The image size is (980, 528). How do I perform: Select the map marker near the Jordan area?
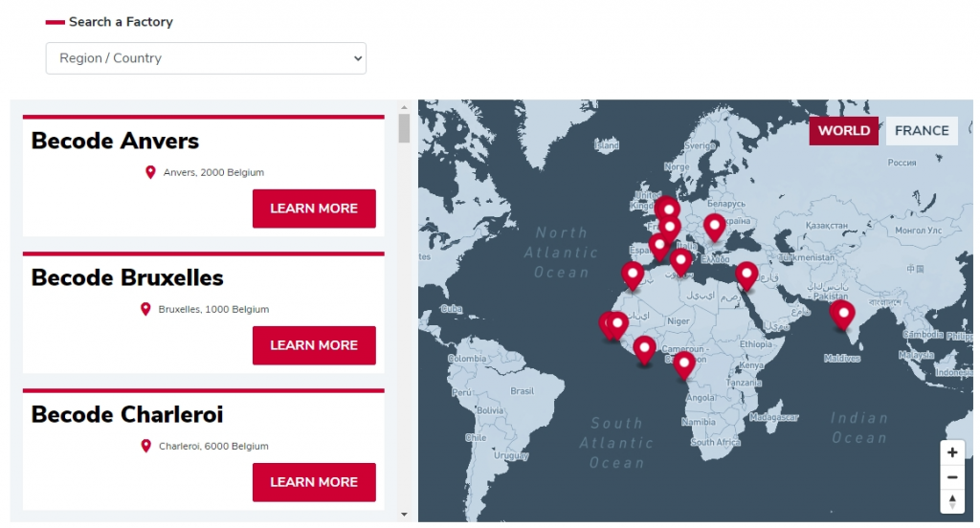pos(746,276)
